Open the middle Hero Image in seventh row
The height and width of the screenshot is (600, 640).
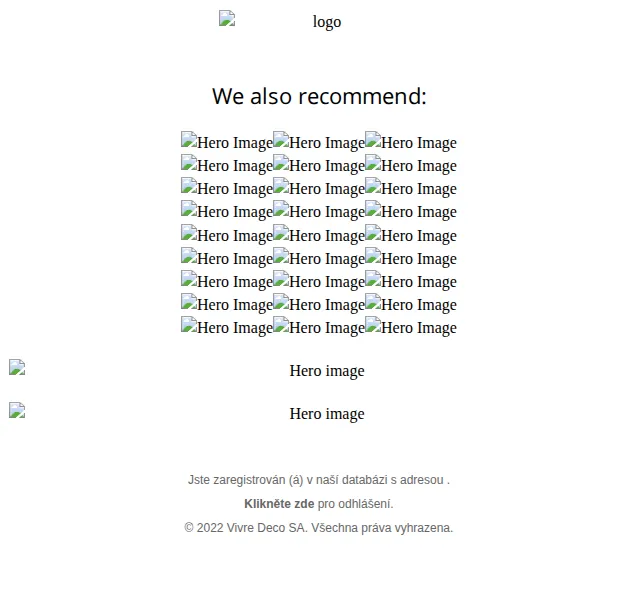(x=318, y=281)
